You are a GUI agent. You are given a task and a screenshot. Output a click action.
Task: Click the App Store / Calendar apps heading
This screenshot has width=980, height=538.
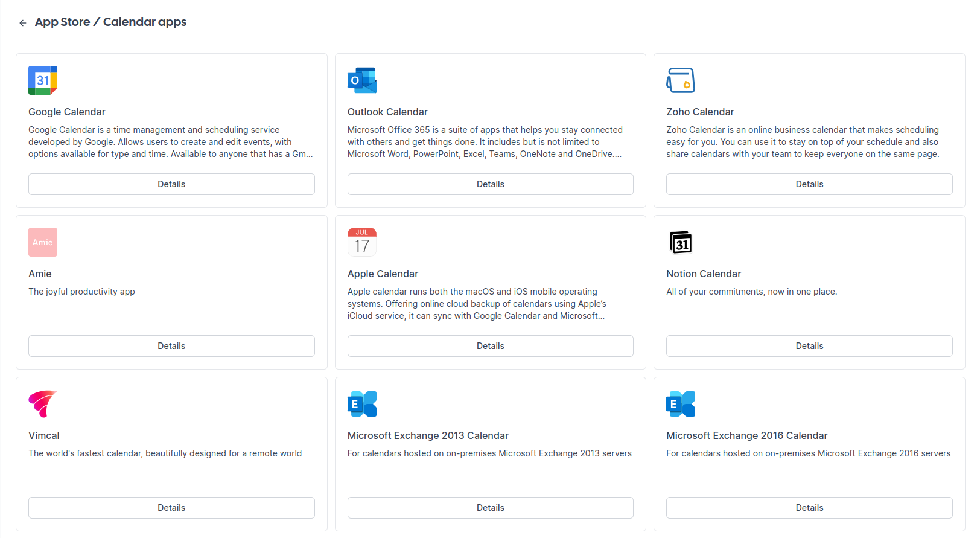click(110, 22)
